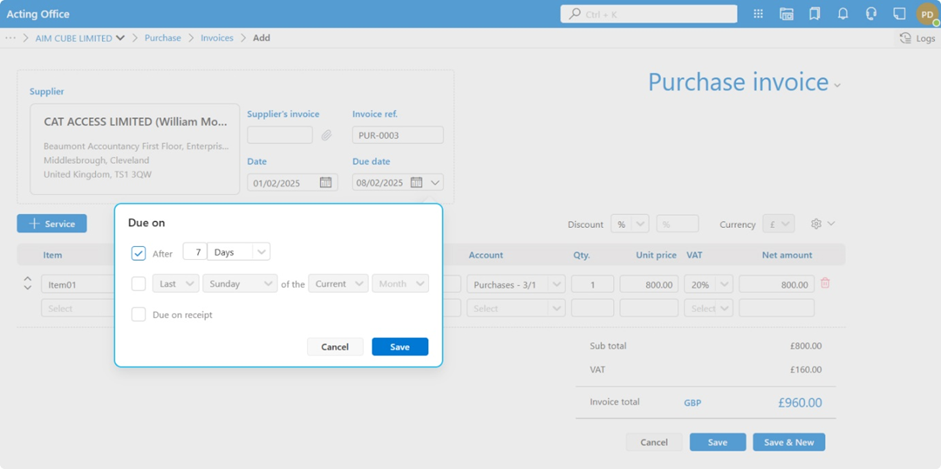Open the Due date calendar picker icon

(x=417, y=183)
